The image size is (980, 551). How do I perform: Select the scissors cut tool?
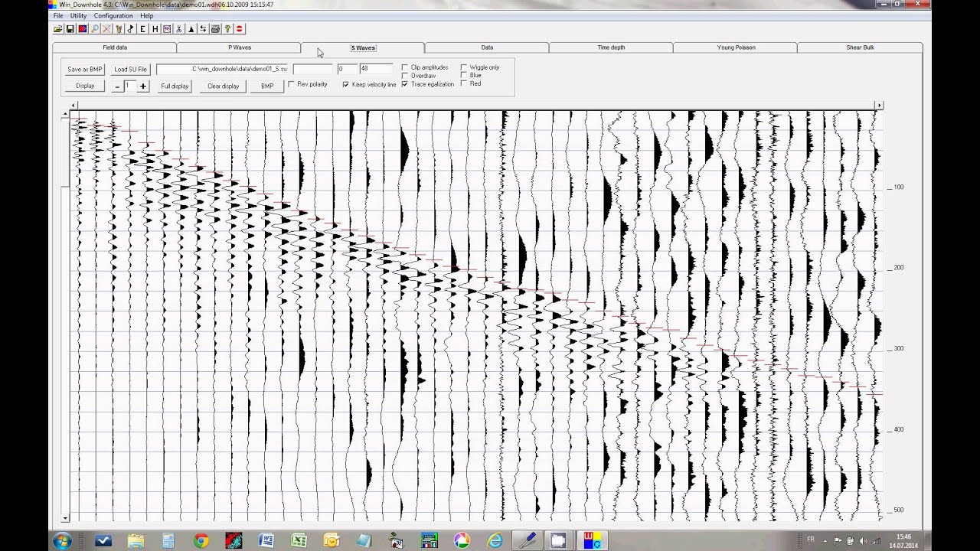179,29
